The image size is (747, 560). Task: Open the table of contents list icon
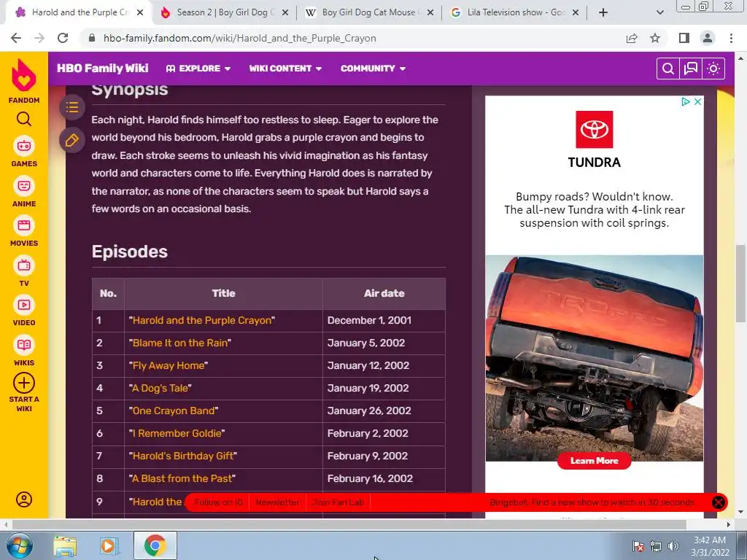pyautogui.click(x=72, y=107)
